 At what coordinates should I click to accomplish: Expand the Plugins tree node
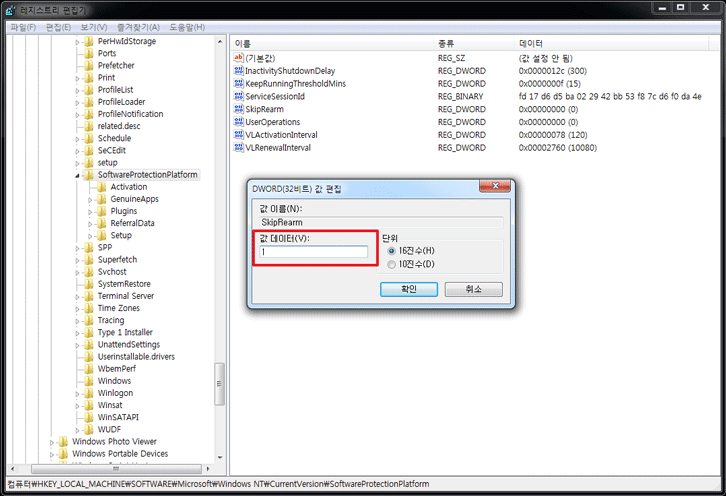pos(90,211)
